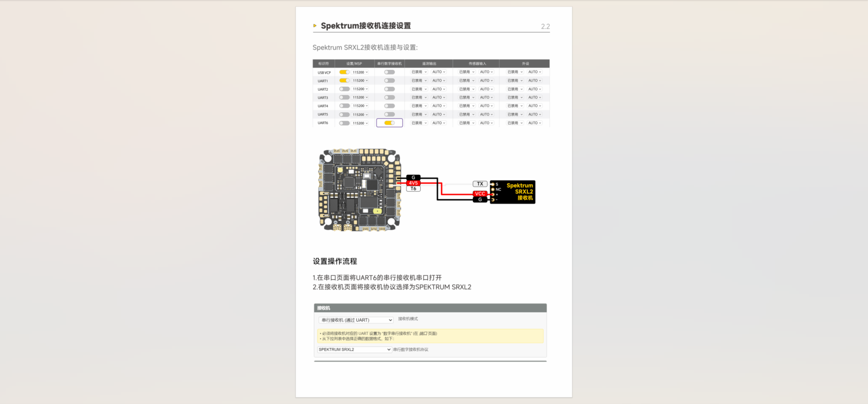Image resolution: width=868 pixels, height=404 pixels.
Task: Toggle the UART3 serial receiver switch
Action: click(389, 98)
